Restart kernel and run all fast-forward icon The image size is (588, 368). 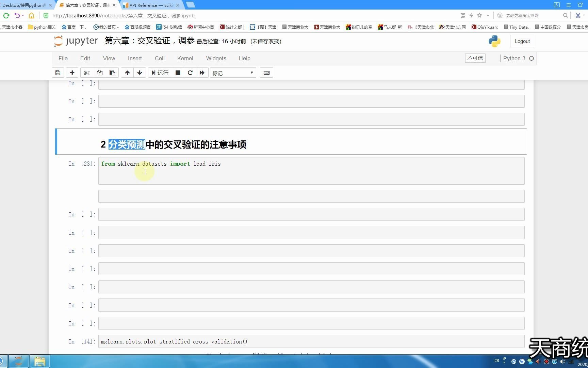tap(202, 73)
